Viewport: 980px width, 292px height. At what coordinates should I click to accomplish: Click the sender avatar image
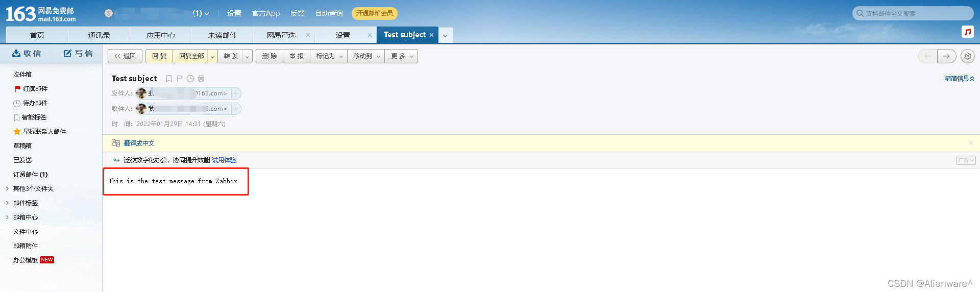pos(141,93)
